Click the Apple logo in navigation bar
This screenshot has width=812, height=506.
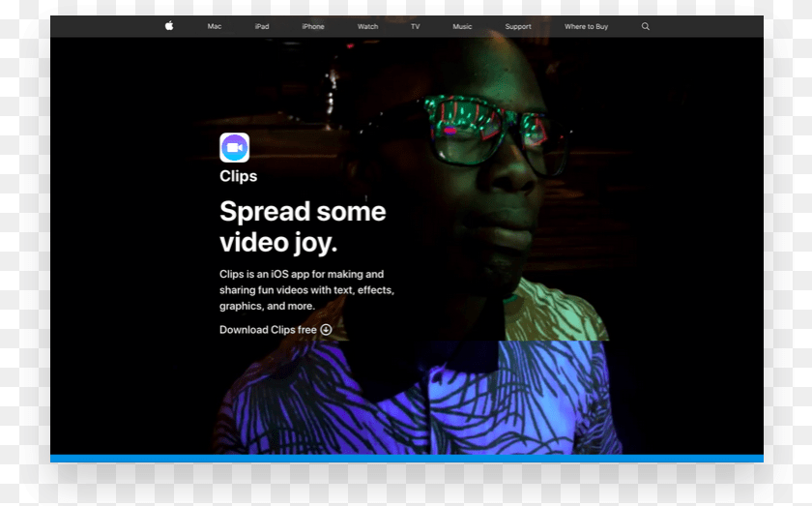[169, 26]
